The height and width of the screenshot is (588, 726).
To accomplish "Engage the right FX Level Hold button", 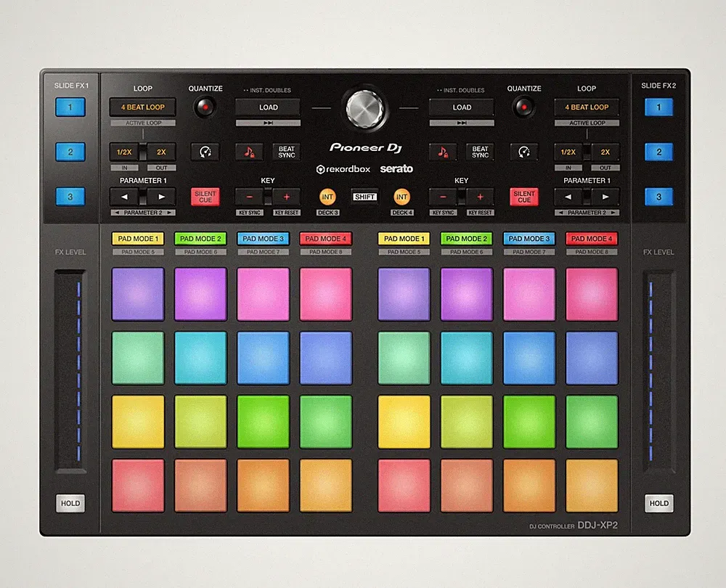I will click(659, 503).
